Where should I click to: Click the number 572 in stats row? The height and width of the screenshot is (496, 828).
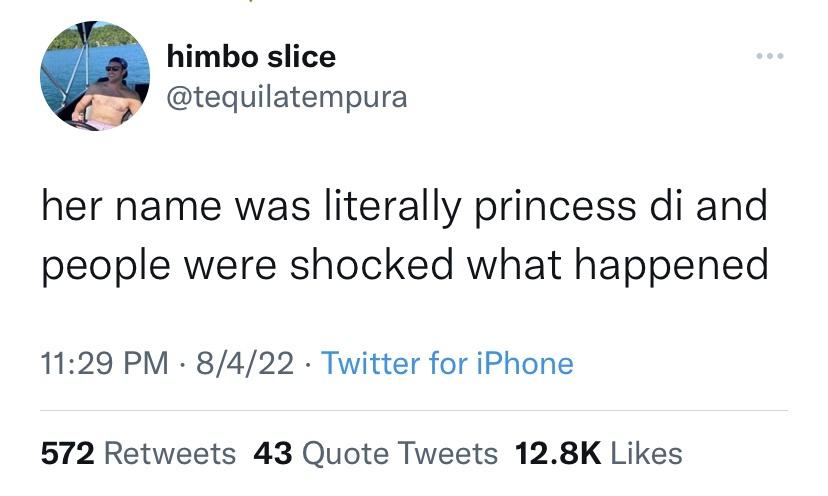pos(67,453)
